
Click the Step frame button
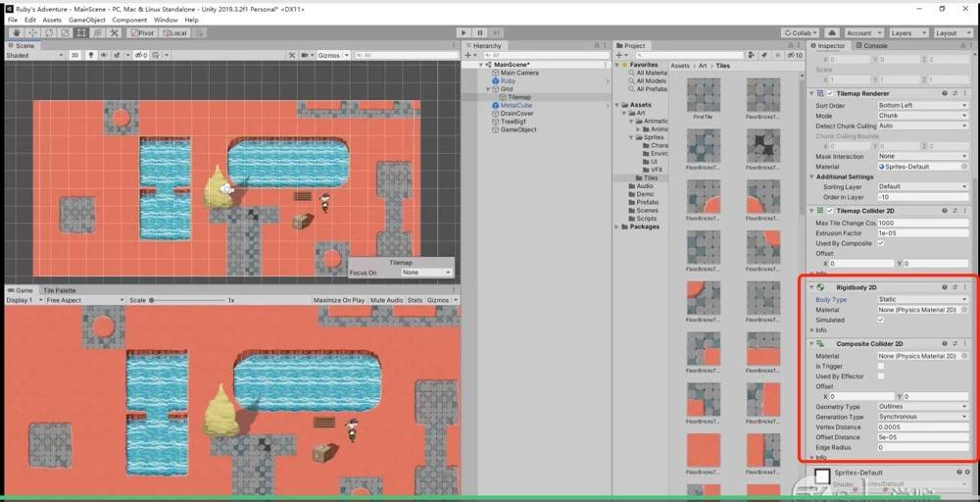(496, 32)
